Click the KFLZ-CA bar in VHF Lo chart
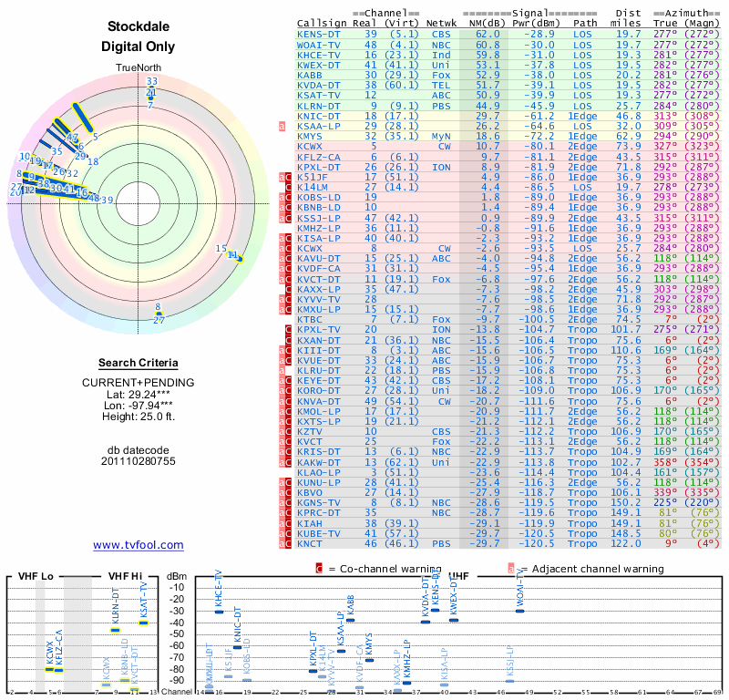The height and width of the screenshot is (700, 729). [58, 670]
